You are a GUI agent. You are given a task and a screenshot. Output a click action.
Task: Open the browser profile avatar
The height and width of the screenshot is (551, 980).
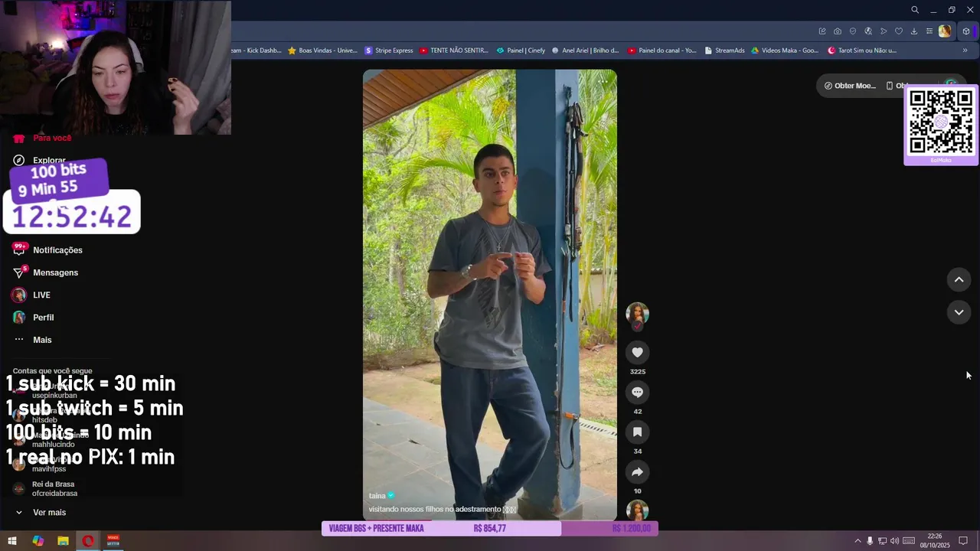[x=945, y=31]
